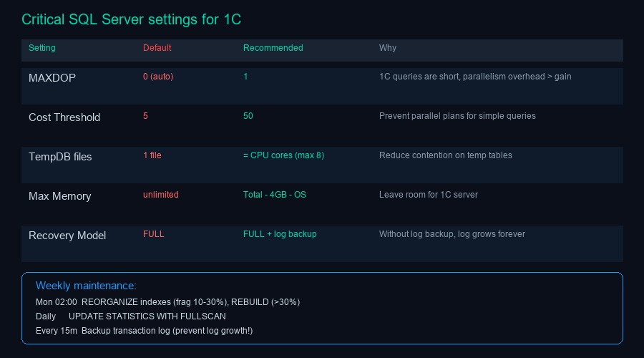Select the TempDB files row label
Screen dimensions: 644x358
pos(60,157)
